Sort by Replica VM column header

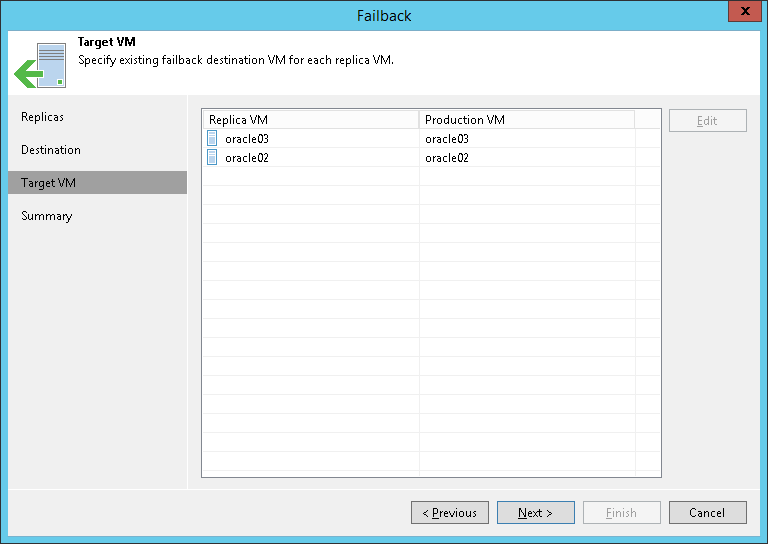coord(310,120)
